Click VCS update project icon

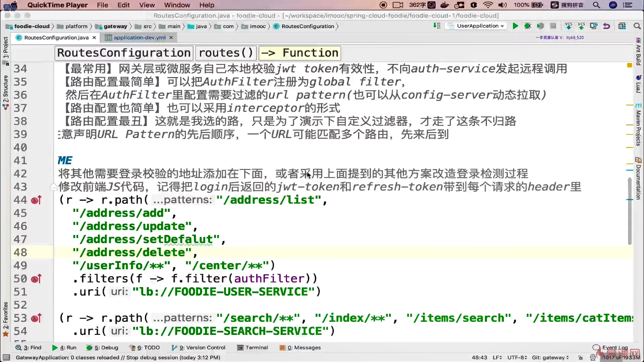point(569,26)
